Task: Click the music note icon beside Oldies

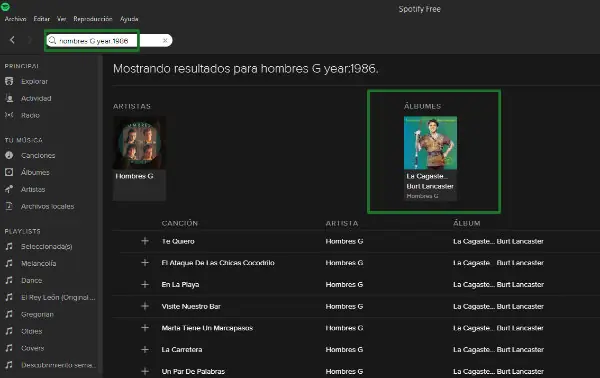Action: (x=9, y=331)
